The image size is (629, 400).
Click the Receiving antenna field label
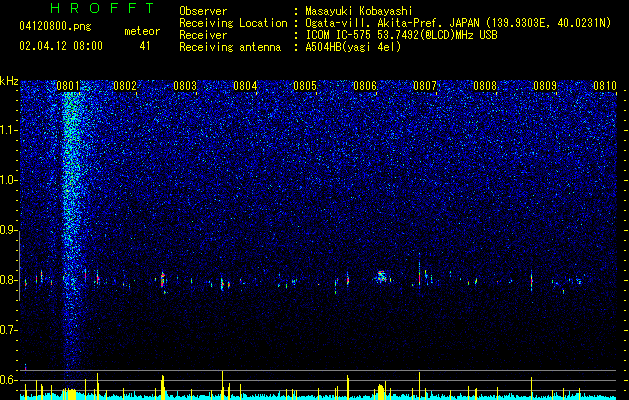point(230,47)
